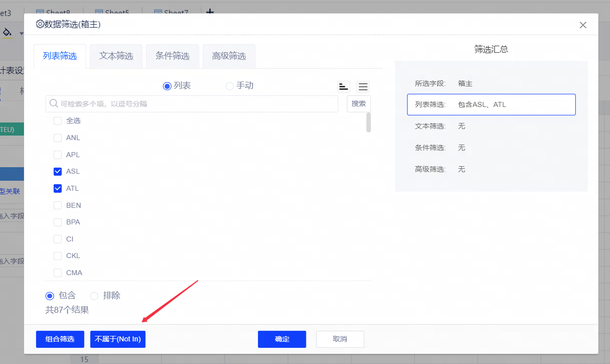Go to the 高级筛选 tab
The image size is (610, 364).
228,56
